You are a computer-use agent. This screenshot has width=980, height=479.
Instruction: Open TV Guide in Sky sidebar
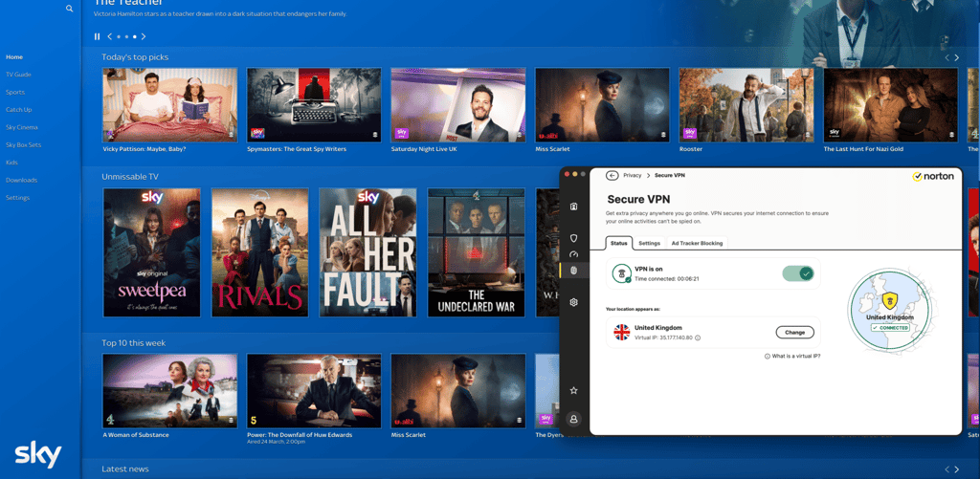click(18, 75)
